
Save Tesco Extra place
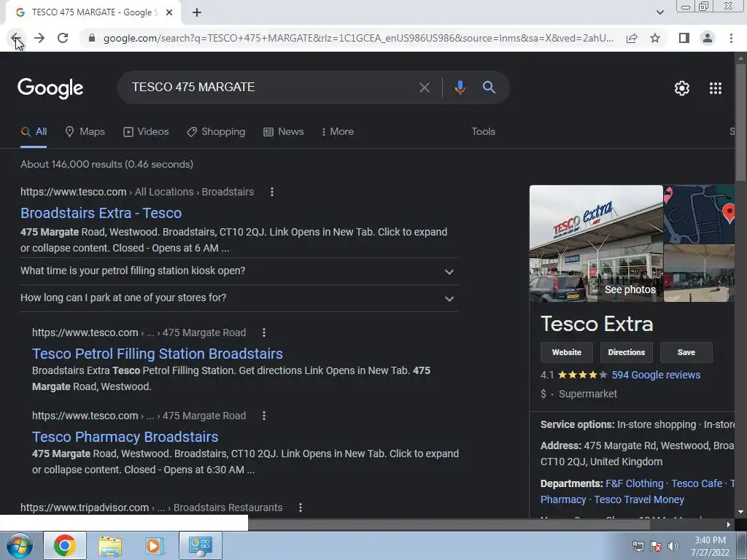pos(686,352)
